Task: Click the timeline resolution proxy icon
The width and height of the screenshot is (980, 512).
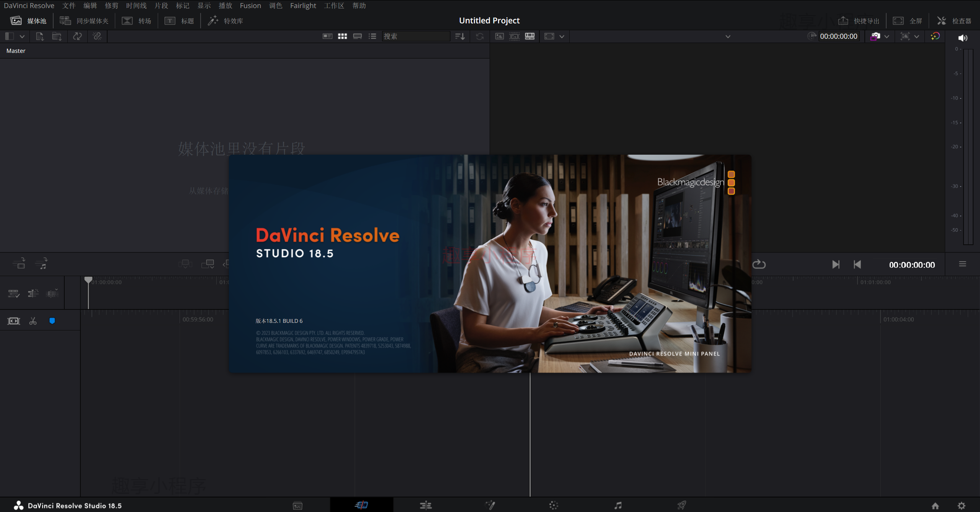Action: click(x=905, y=36)
